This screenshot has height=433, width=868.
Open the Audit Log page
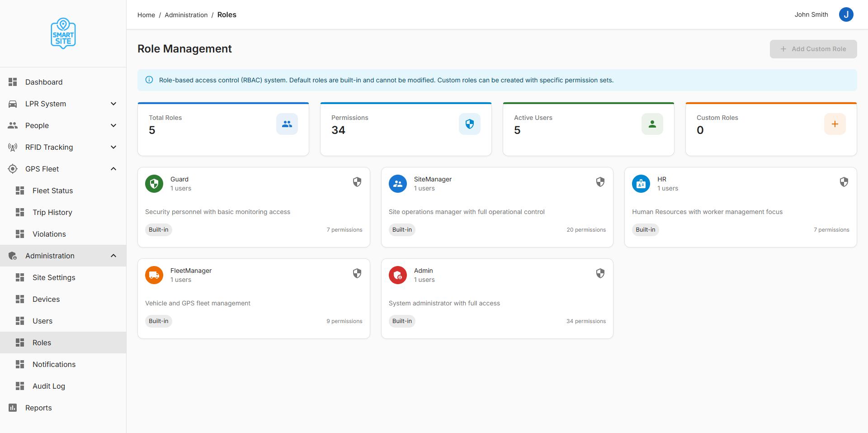[49, 386]
